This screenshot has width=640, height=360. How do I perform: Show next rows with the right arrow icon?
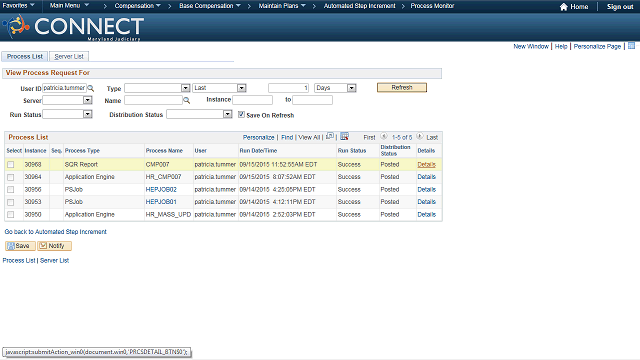point(420,136)
